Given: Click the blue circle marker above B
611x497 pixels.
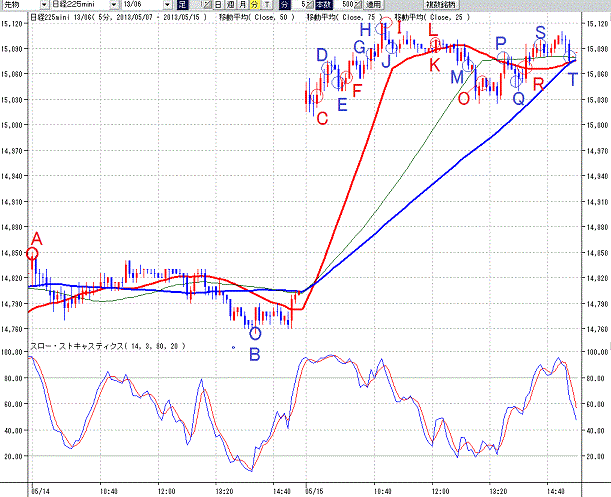Looking at the screenshot, I should (255, 334).
